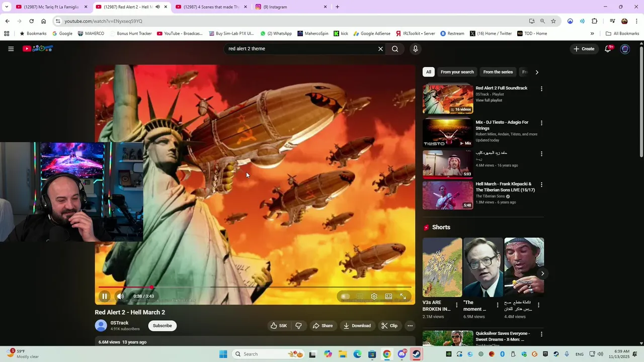Select the 'From your search' chip

[457, 72]
